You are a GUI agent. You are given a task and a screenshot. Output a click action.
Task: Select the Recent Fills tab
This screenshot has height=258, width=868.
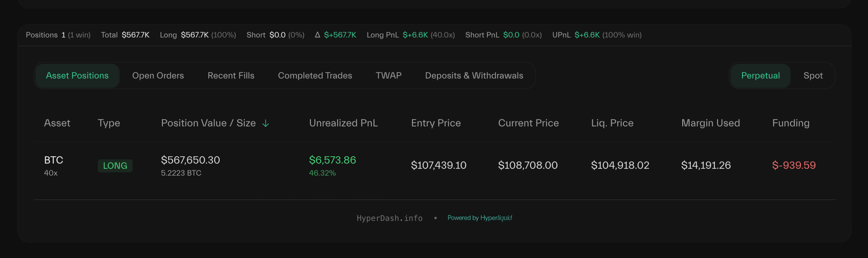[x=231, y=76]
